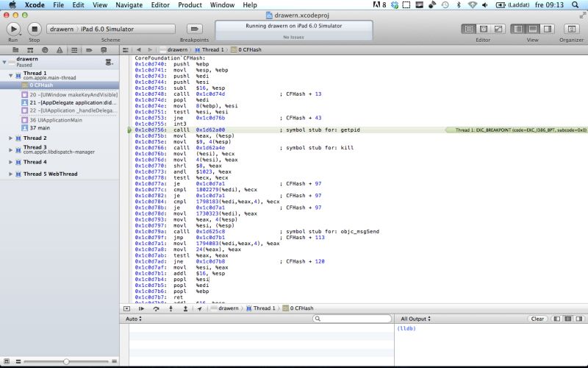
Task: Open Spotlight search in menu bar
Action: [x=575, y=5]
